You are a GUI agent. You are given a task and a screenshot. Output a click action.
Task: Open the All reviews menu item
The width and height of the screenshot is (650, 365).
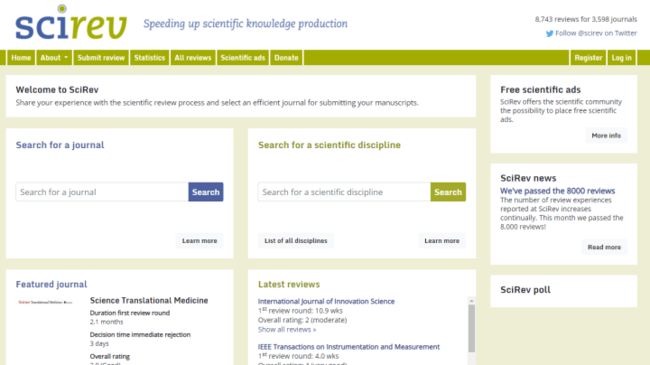coord(193,58)
